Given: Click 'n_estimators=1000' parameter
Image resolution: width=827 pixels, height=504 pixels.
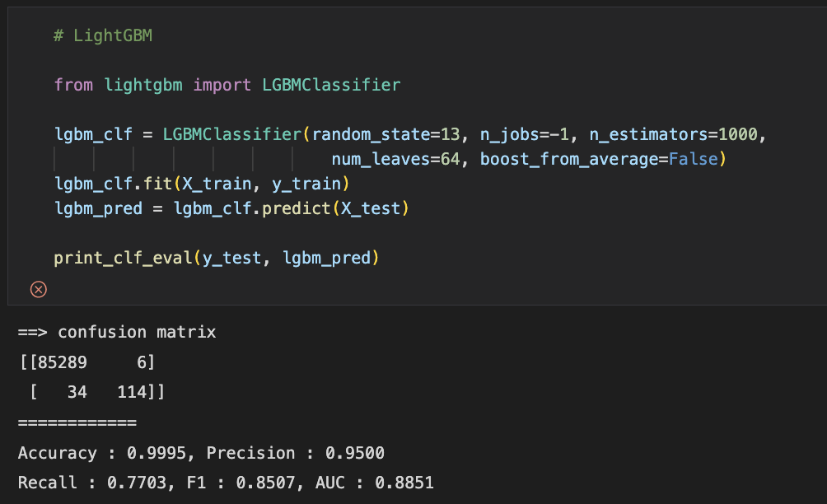Looking at the screenshot, I should 674,134.
